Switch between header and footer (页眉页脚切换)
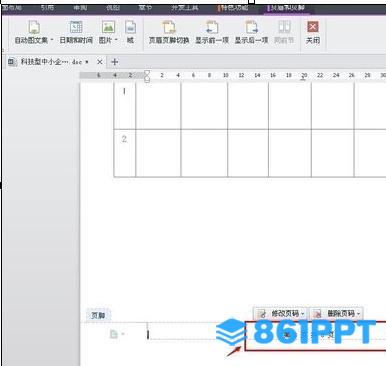Viewport: 386px width, 366px height. pos(169,32)
